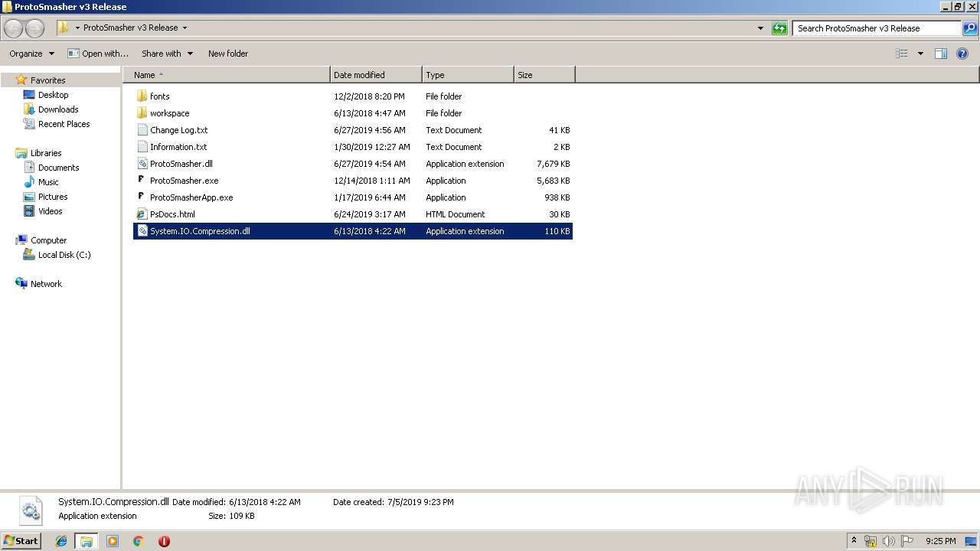Open the view options dropdown arrow

pyautogui.click(x=920, y=54)
